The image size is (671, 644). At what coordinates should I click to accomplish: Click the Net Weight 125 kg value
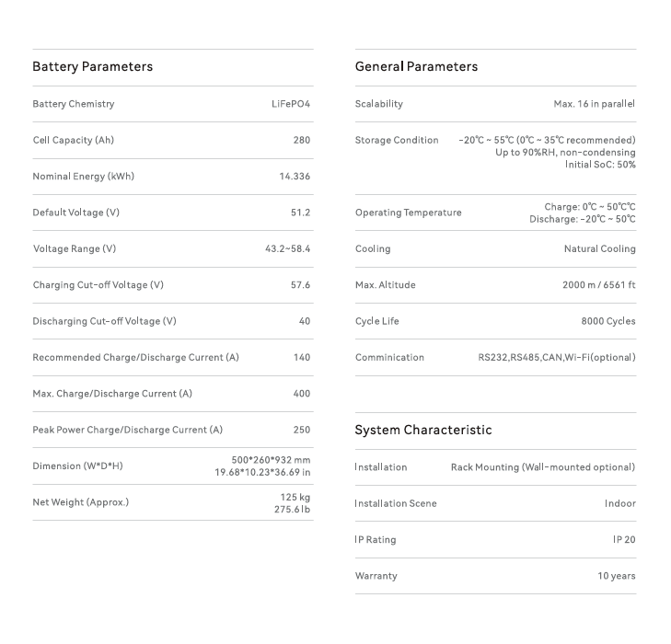tap(295, 497)
